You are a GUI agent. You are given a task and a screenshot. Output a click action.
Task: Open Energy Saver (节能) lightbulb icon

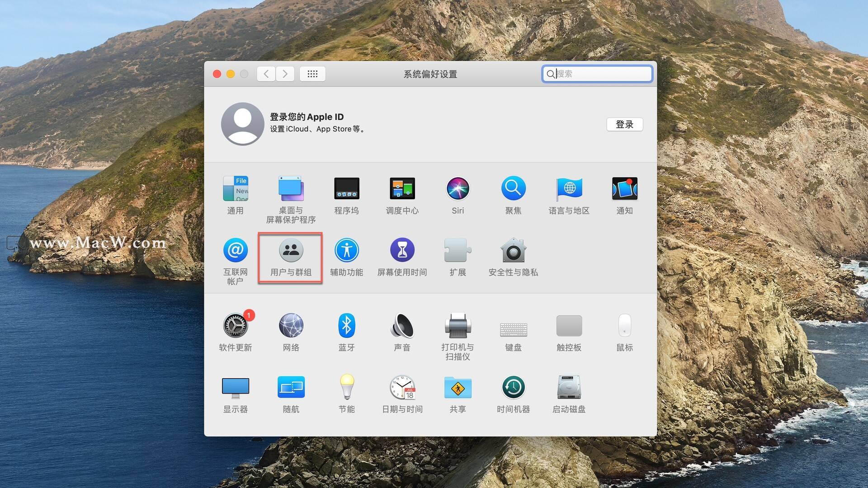346,388
